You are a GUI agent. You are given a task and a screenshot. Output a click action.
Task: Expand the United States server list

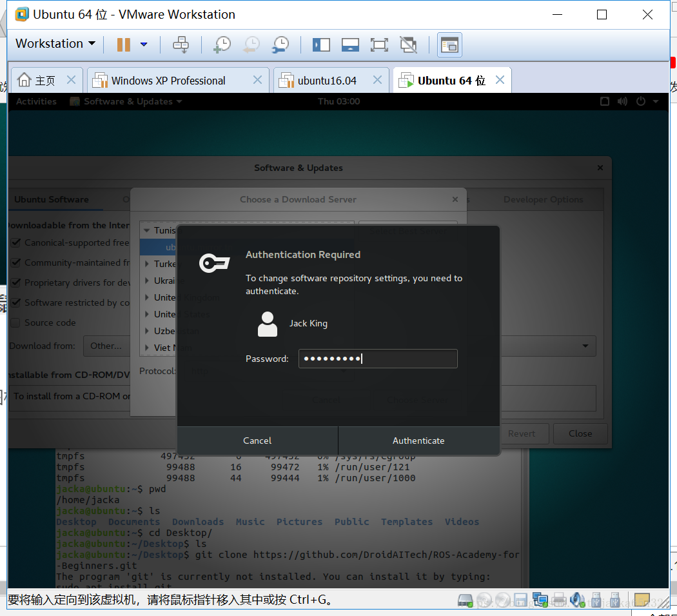(147, 314)
